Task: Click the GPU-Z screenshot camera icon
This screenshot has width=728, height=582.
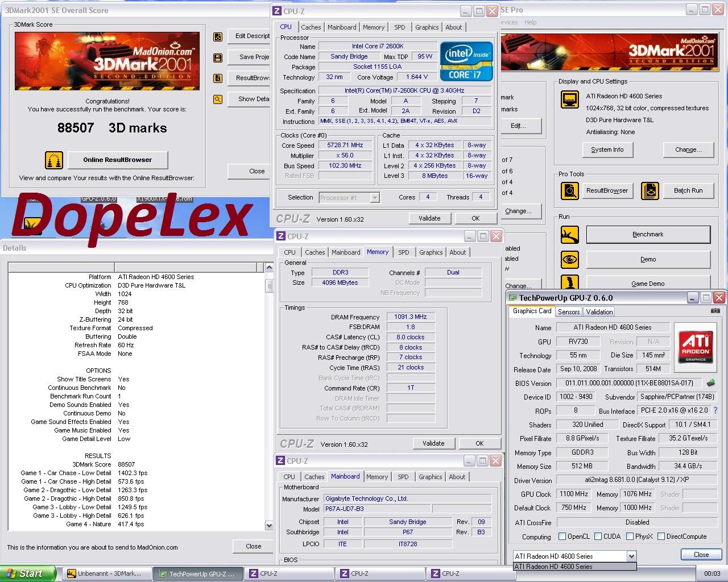Action: pyautogui.click(x=715, y=311)
